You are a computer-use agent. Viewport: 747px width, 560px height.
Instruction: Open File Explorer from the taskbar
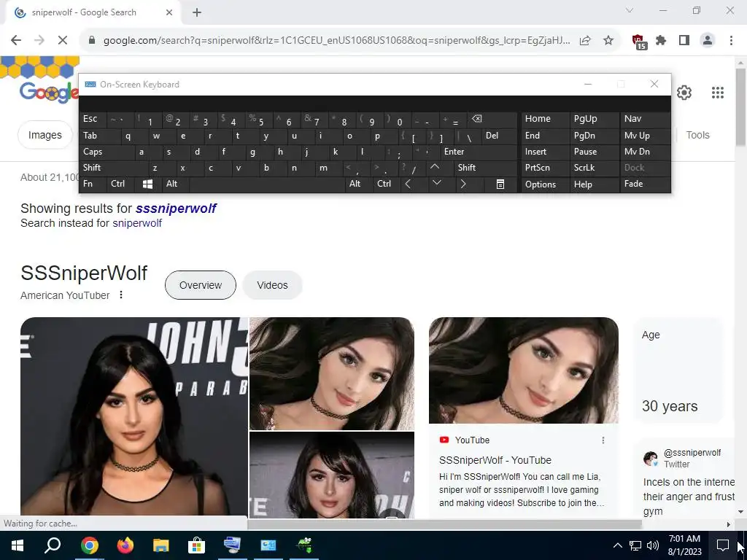coord(160,545)
